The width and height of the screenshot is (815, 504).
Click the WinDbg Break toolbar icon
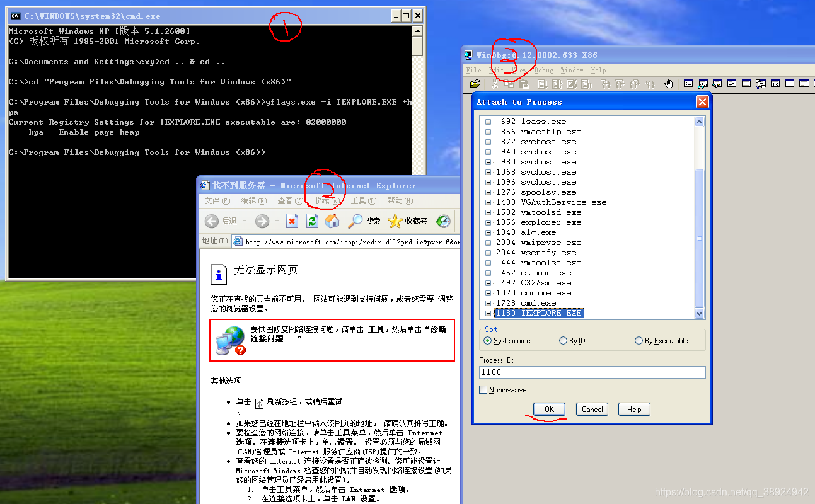(586, 84)
